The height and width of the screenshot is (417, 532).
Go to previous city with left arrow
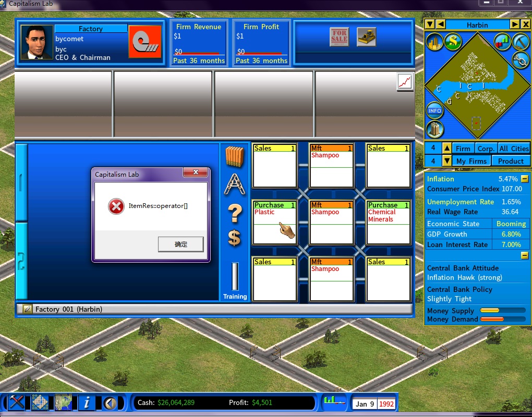440,24
